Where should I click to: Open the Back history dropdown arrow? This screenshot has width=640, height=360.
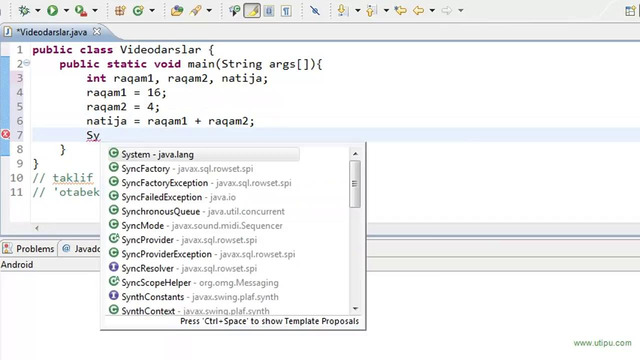pyautogui.click(x=432, y=10)
